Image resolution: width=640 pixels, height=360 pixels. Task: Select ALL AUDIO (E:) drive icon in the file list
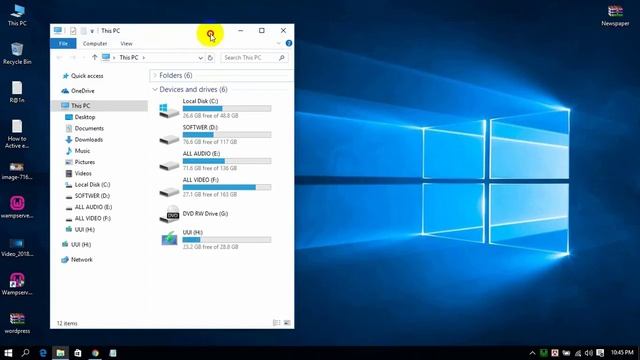[x=169, y=166]
